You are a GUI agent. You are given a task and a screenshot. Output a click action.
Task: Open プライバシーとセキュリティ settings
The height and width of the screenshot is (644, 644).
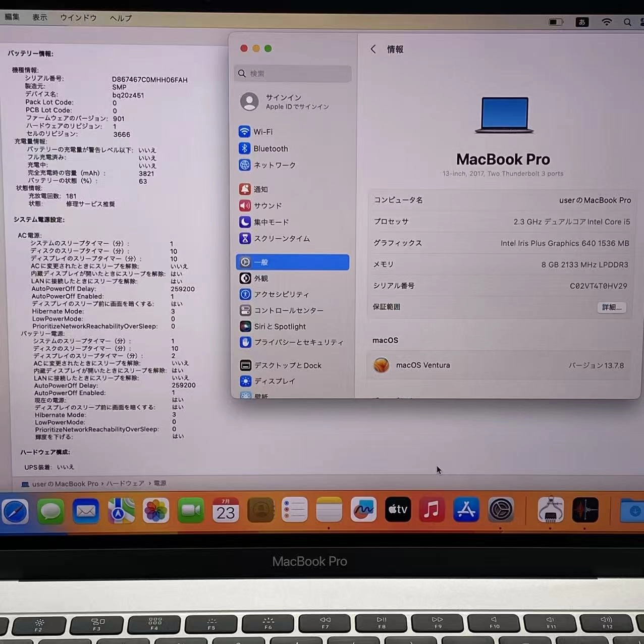(292, 342)
